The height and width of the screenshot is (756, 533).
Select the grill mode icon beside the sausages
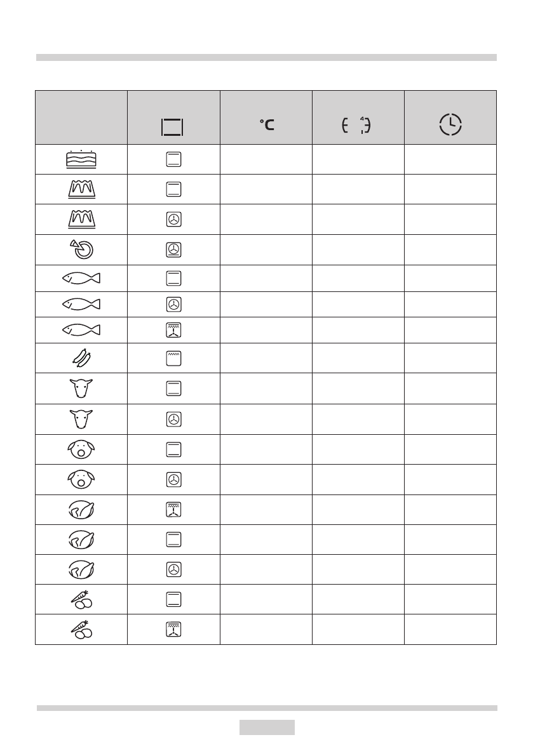pos(174,359)
